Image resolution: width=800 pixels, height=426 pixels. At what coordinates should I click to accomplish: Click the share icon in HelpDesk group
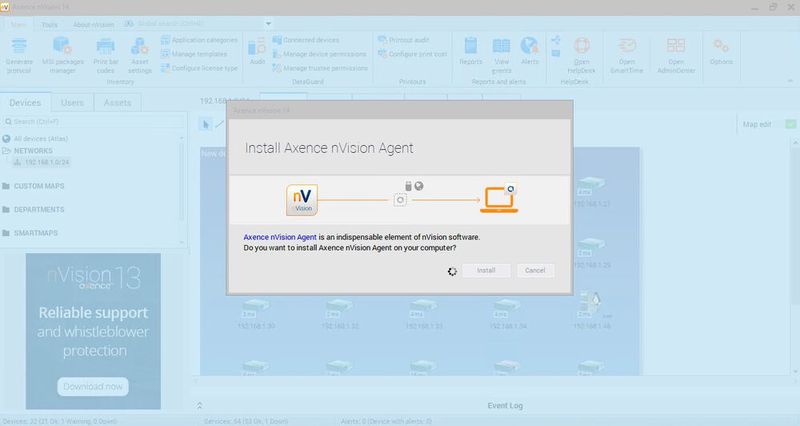tap(556, 40)
